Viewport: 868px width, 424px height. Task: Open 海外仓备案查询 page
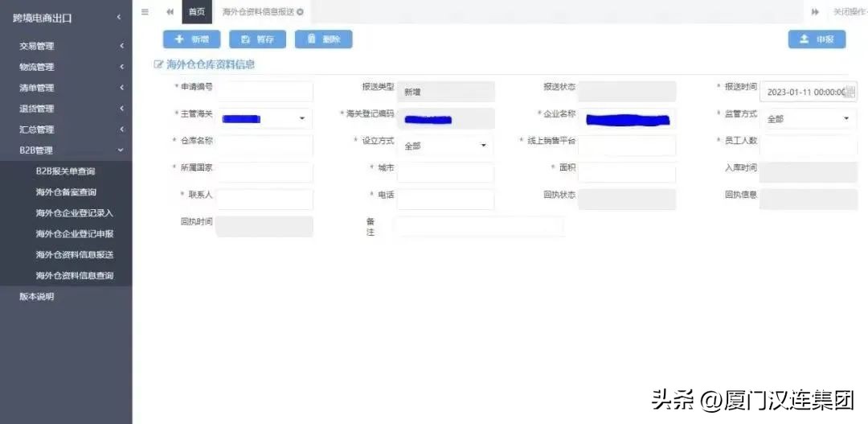point(67,192)
